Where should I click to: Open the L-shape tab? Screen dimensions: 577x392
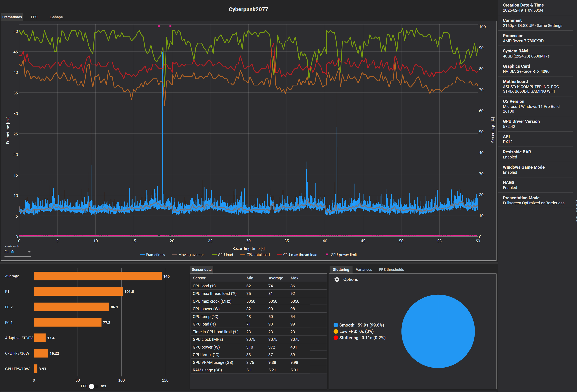click(56, 17)
